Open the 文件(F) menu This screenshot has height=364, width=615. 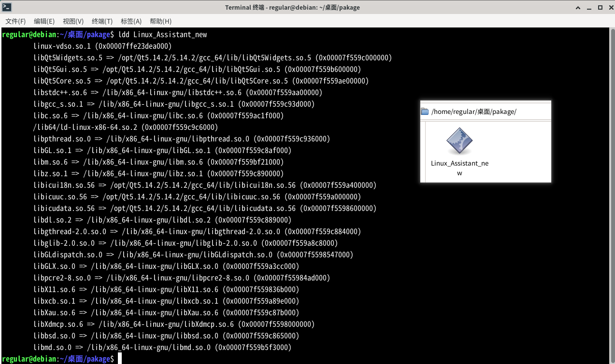[15, 21]
